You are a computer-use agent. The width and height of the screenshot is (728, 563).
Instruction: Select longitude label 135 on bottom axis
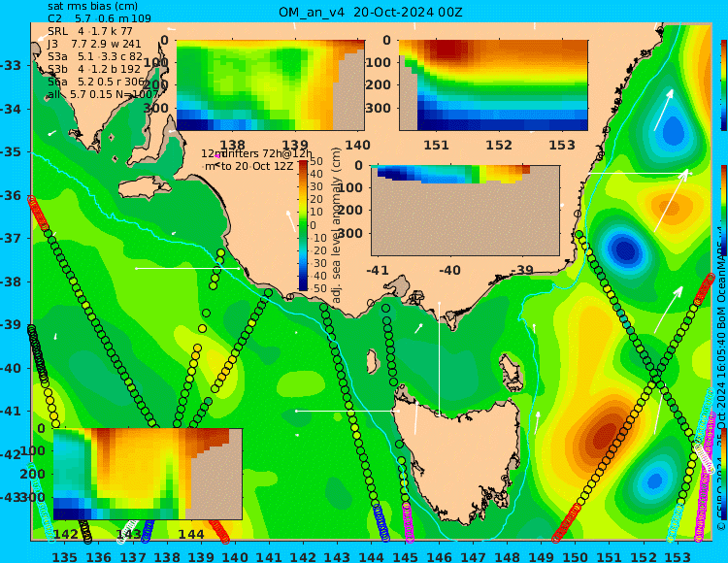64,556
